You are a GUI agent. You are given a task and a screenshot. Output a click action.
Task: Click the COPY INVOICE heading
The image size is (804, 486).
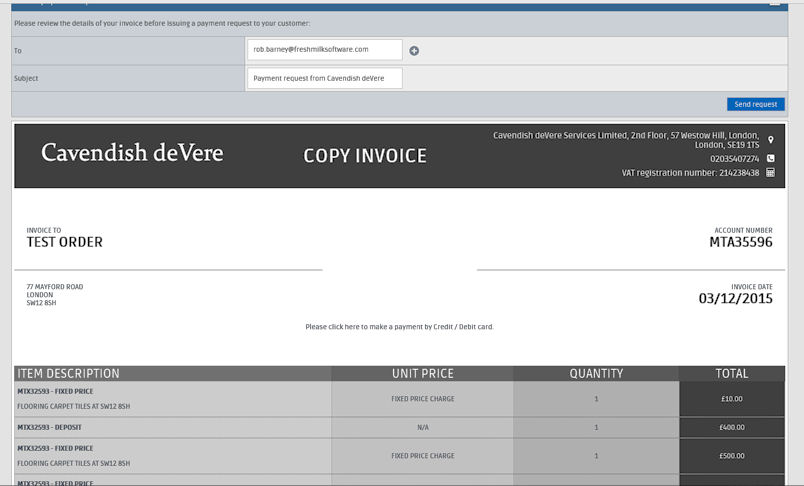click(x=365, y=156)
